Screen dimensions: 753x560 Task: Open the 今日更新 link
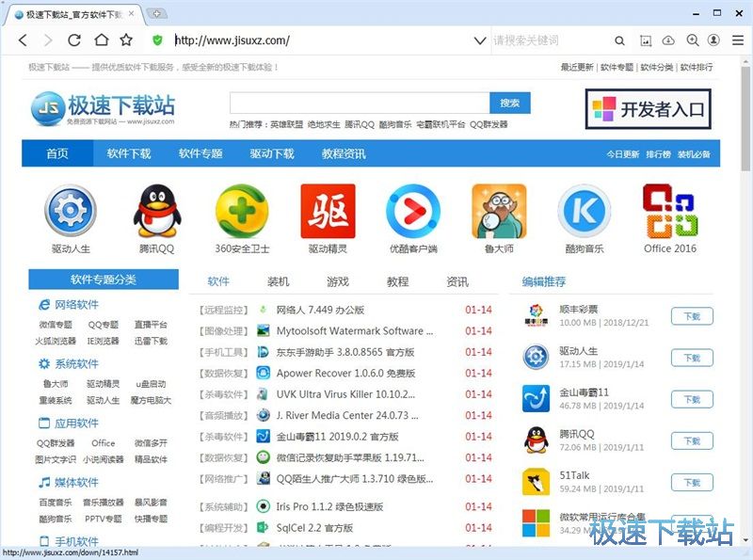pos(622,154)
